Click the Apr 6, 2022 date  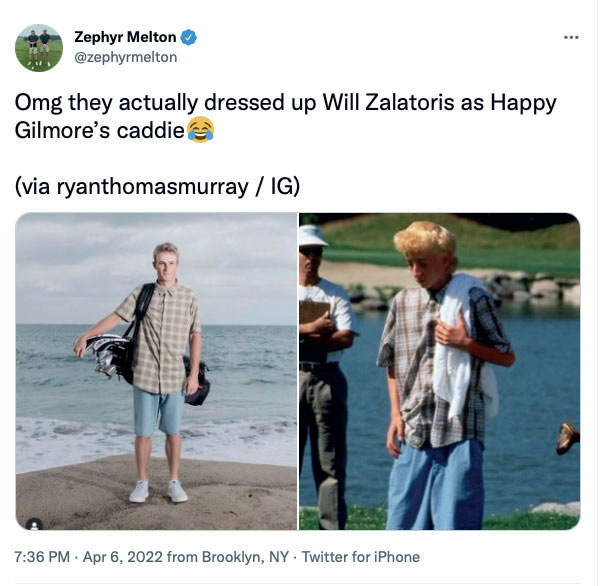tap(116, 557)
